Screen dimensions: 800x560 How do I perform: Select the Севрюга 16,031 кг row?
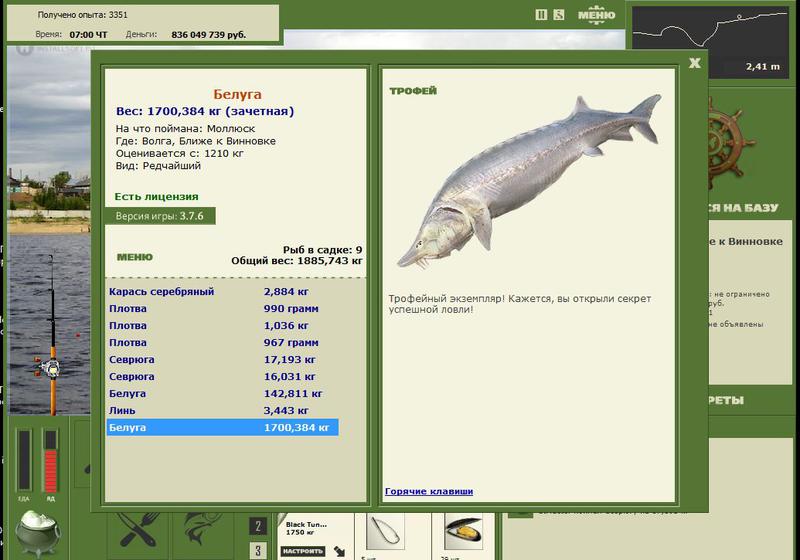(222, 376)
